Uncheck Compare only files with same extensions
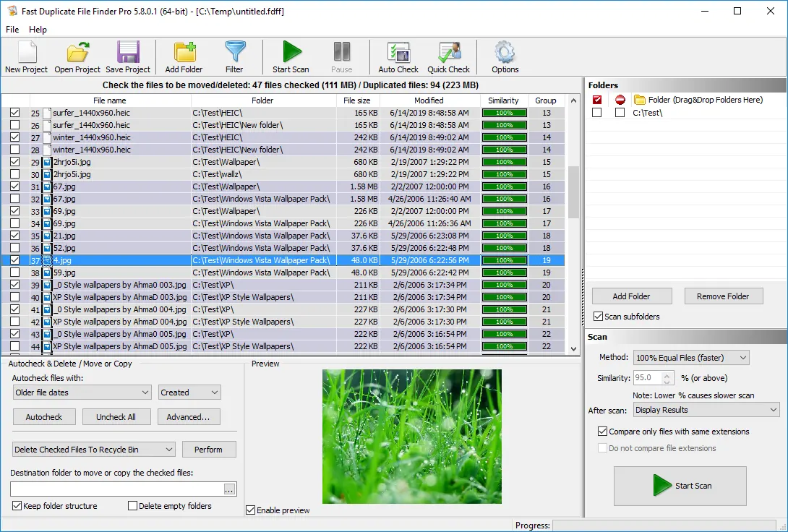Image resolution: width=788 pixels, height=532 pixels. 603,431
